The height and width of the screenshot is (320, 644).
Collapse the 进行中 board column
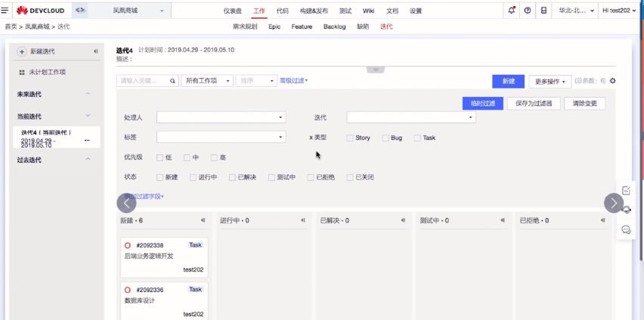coord(302,220)
